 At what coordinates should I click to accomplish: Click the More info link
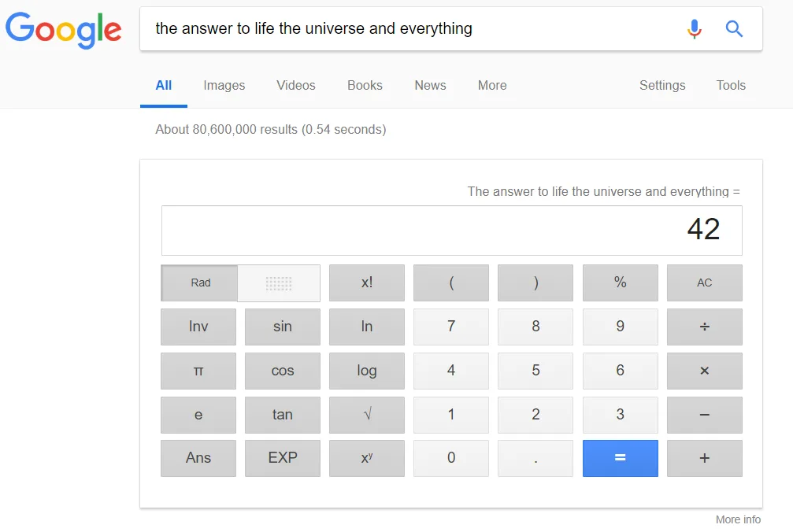click(737, 519)
